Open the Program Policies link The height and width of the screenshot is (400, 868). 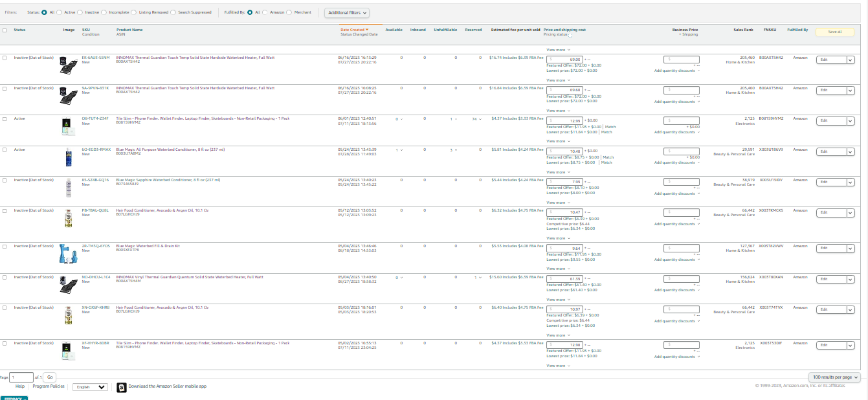(49, 386)
